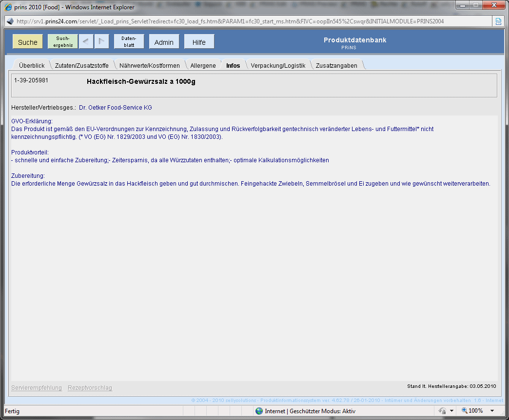Click the Admin button
This screenshot has width=509, height=420.
[164, 42]
